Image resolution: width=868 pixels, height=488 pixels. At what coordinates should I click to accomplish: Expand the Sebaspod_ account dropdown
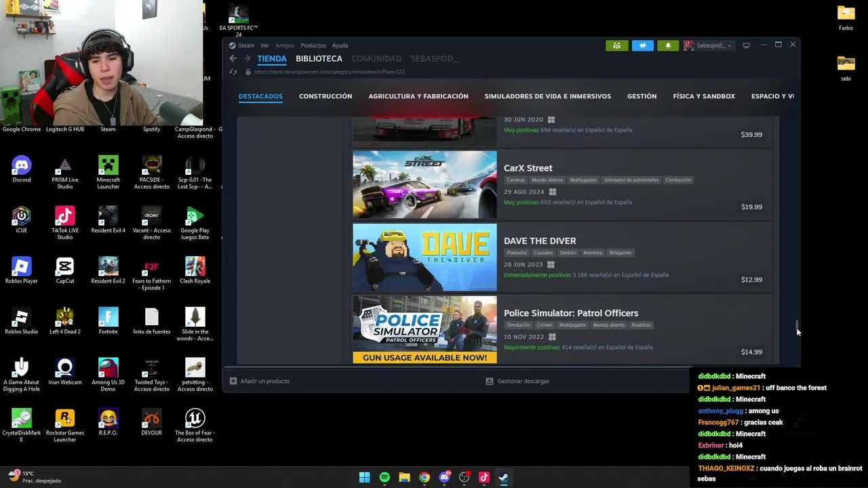pos(708,45)
